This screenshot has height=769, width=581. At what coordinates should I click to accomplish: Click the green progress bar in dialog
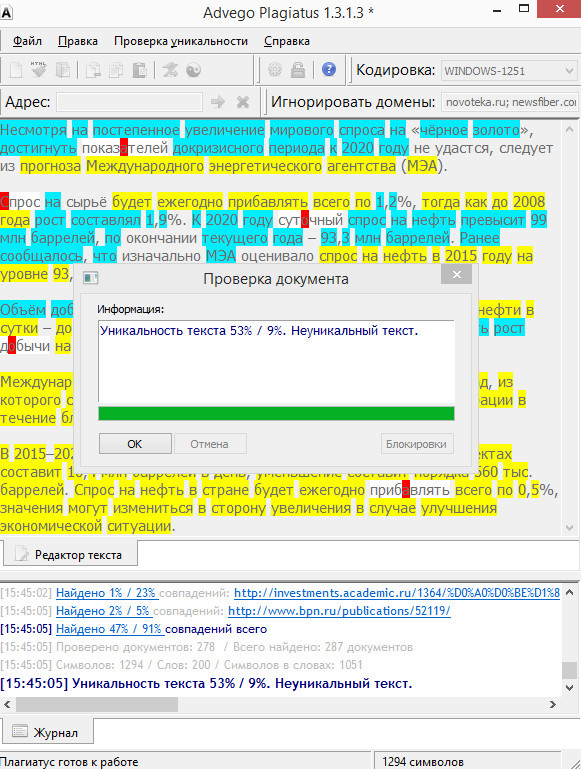[276, 413]
